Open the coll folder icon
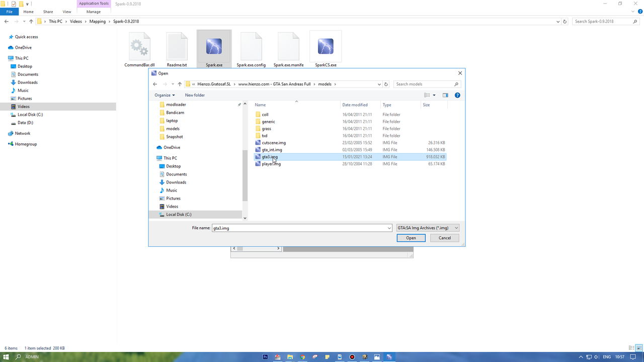 click(258, 115)
